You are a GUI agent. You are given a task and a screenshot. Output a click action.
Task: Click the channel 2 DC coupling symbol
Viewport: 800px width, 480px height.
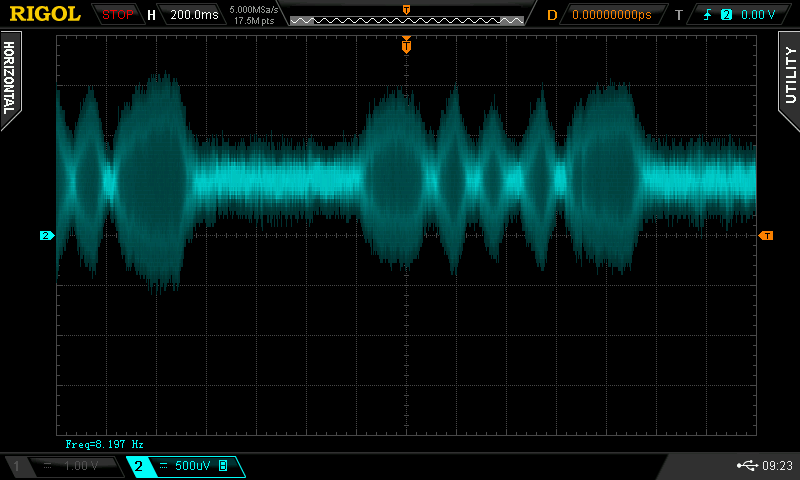[x=163, y=466]
